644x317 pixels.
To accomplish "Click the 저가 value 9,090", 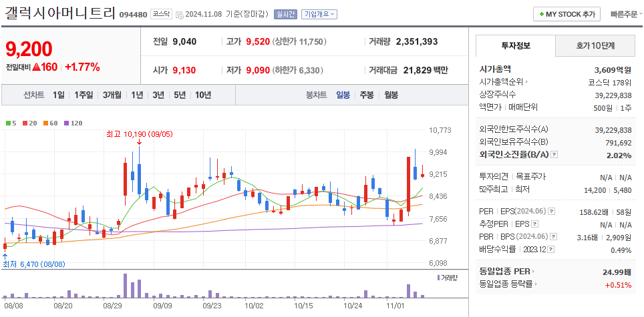I will tap(258, 70).
